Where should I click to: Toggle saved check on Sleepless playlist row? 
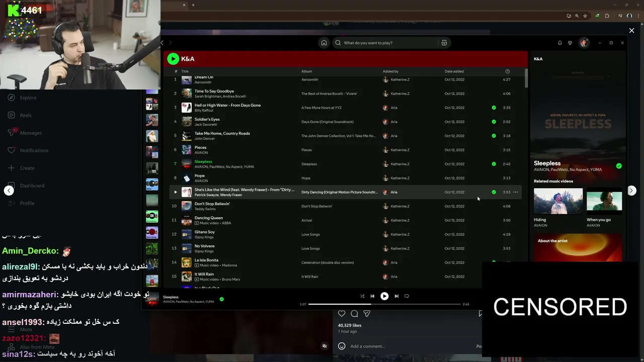point(494,164)
